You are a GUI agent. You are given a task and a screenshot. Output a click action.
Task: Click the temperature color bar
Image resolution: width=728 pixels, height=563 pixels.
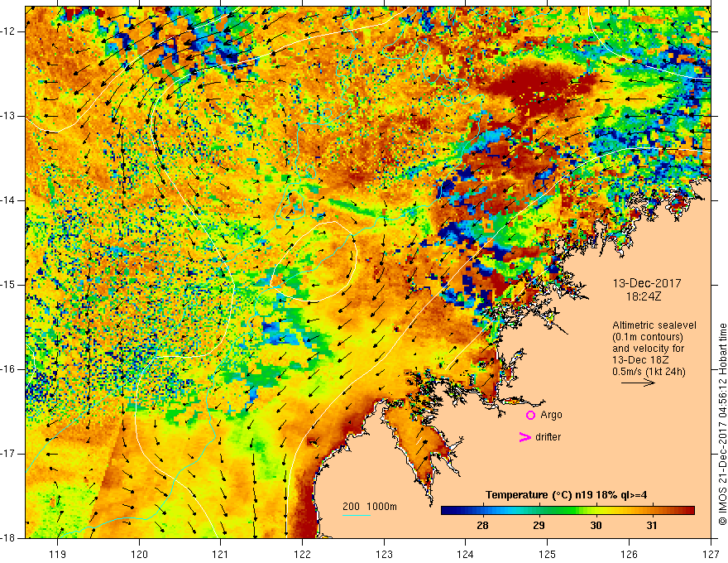click(x=568, y=511)
